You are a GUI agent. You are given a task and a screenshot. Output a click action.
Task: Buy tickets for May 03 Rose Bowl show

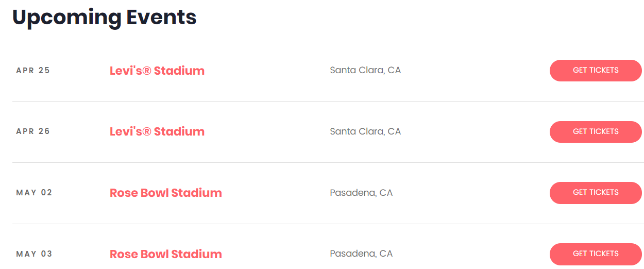pos(596,254)
